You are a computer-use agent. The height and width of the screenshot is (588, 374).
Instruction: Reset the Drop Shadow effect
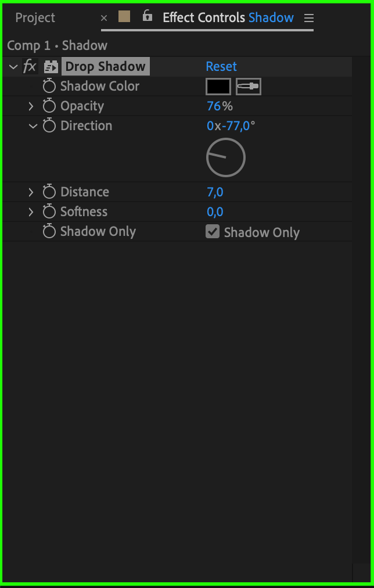[221, 66]
